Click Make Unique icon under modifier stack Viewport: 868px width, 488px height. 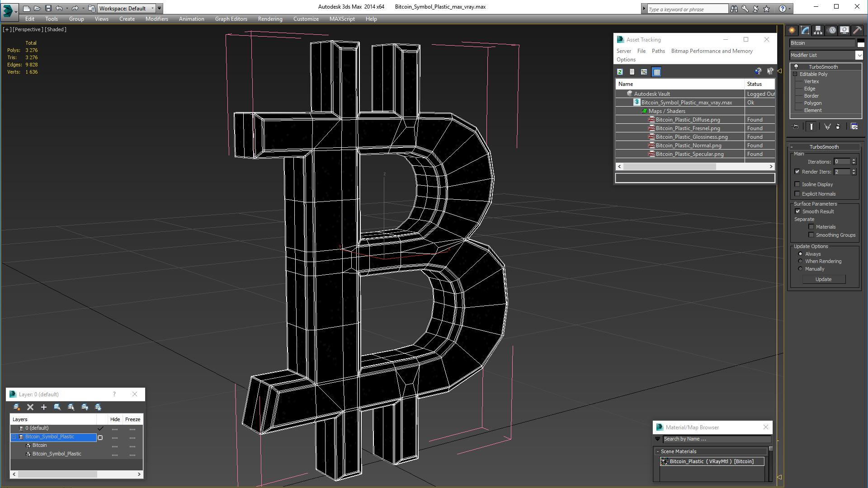827,127
